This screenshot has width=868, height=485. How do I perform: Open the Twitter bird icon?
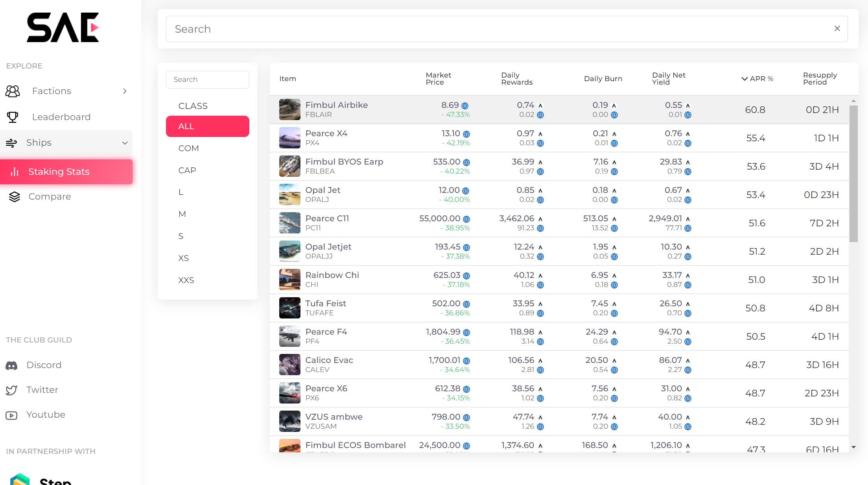(11, 390)
